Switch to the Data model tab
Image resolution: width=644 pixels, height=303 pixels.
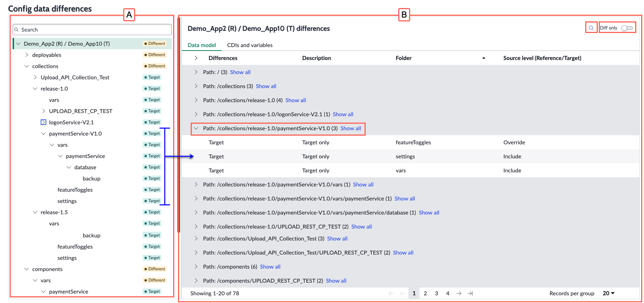click(x=202, y=45)
